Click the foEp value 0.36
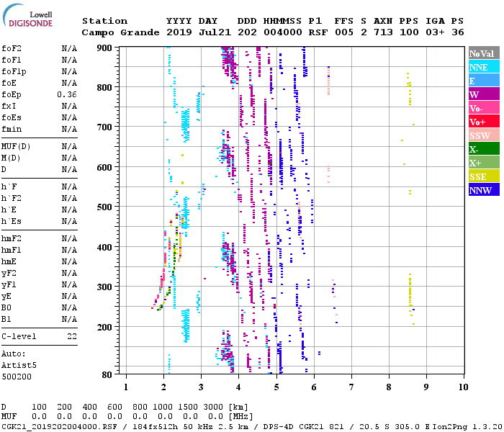This screenshot has height=432, width=504. click(67, 94)
